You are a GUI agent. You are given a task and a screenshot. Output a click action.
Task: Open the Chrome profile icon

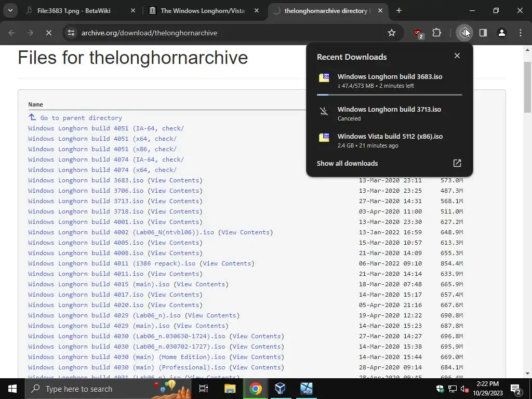[x=502, y=33]
